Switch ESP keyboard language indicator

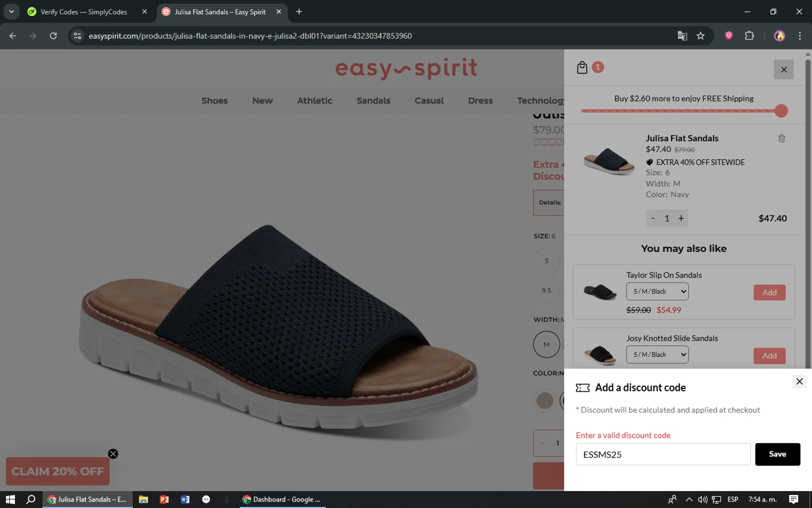tap(733, 499)
